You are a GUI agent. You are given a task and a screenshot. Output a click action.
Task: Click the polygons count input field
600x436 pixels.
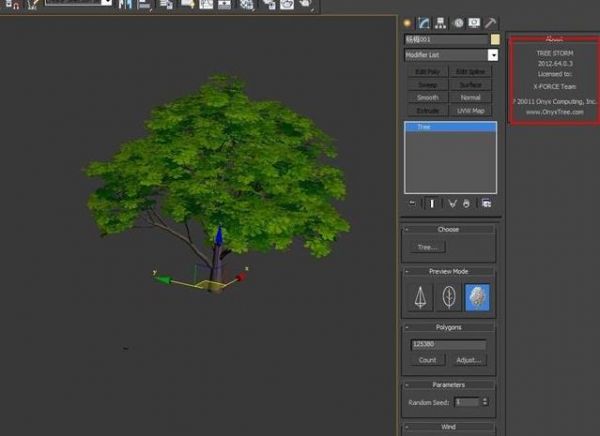click(447, 345)
